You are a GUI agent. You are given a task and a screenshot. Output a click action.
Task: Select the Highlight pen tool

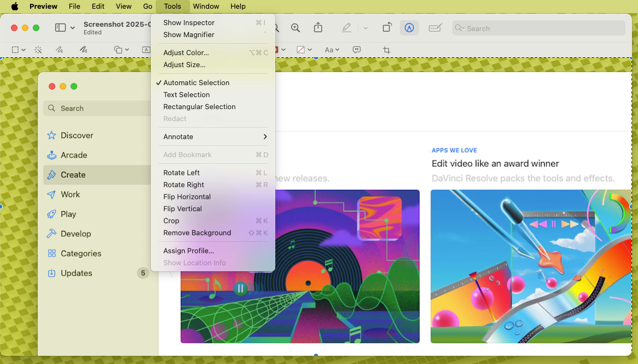click(346, 28)
